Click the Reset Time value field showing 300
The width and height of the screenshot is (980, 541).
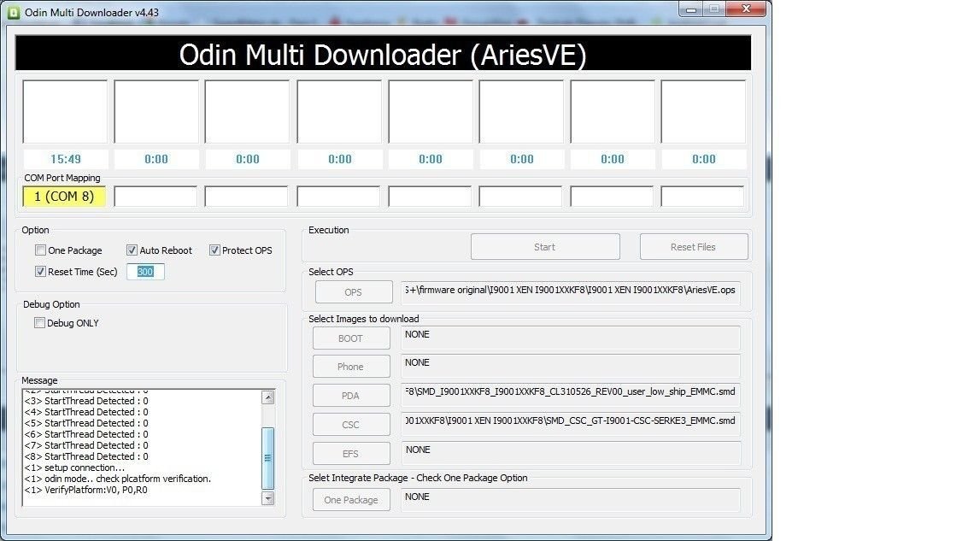(x=145, y=272)
